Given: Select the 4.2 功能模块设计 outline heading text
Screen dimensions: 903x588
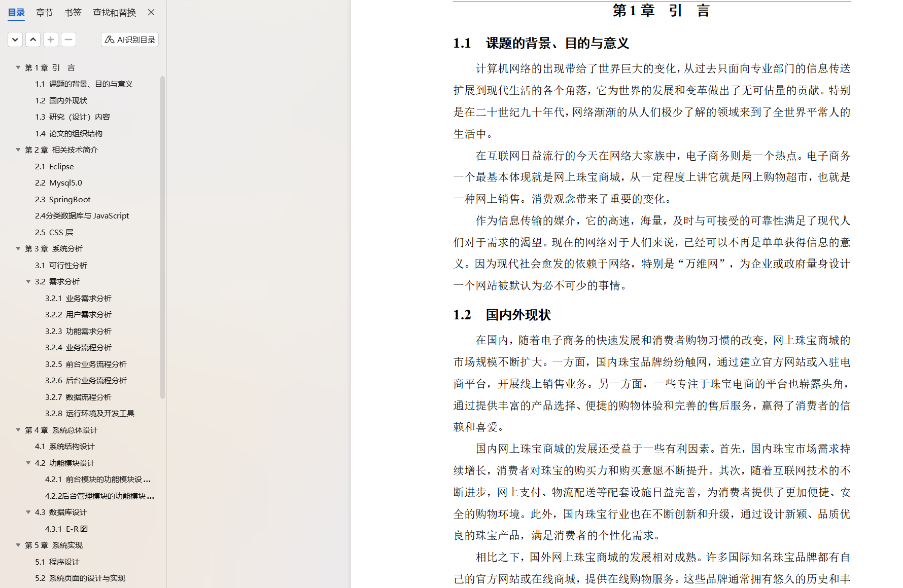Looking at the screenshot, I should click(64, 463).
